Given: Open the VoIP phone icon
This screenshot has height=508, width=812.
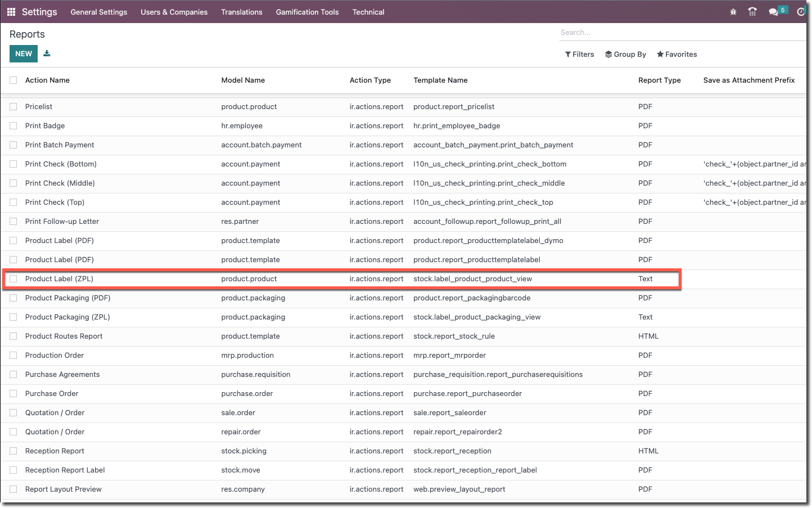Looking at the screenshot, I should coord(752,12).
